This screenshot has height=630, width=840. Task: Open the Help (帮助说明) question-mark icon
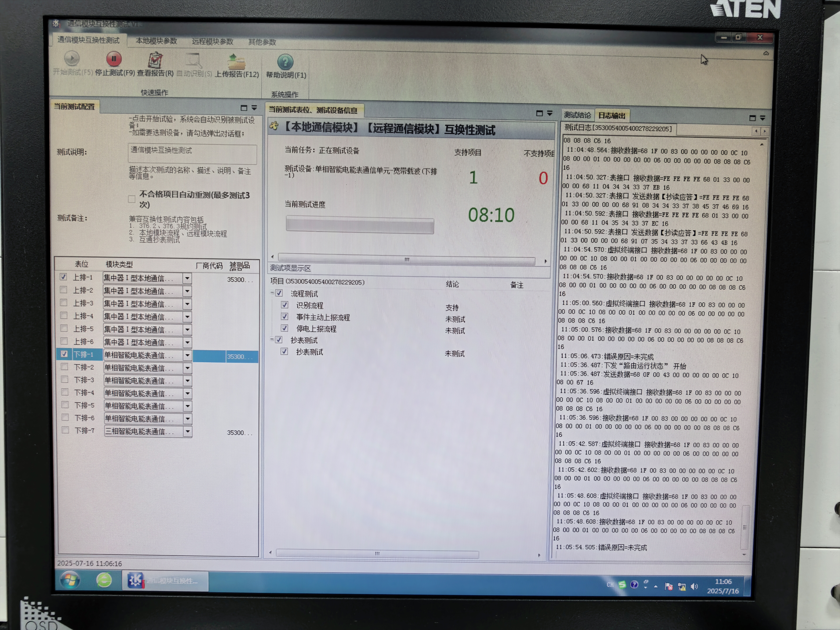285,62
